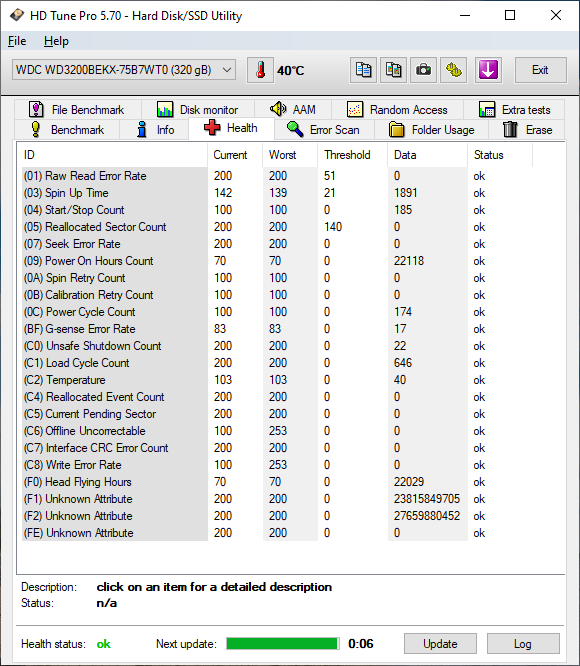Open the Help menu
This screenshot has height=666, width=580.
[x=56, y=41]
